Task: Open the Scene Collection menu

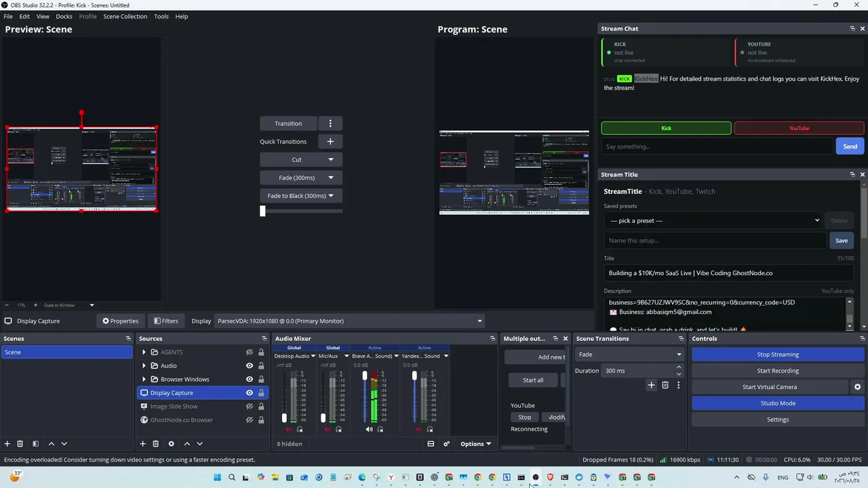Action: (x=125, y=16)
